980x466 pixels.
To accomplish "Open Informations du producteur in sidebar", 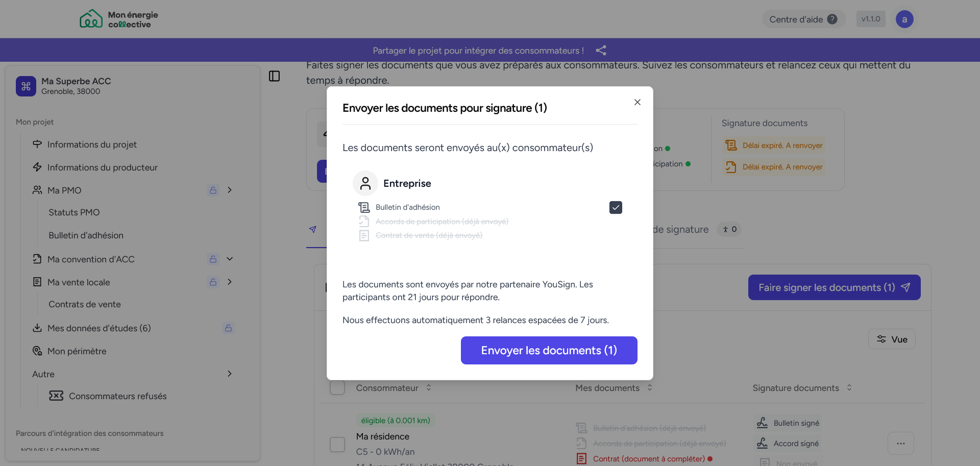I will 102,167.
